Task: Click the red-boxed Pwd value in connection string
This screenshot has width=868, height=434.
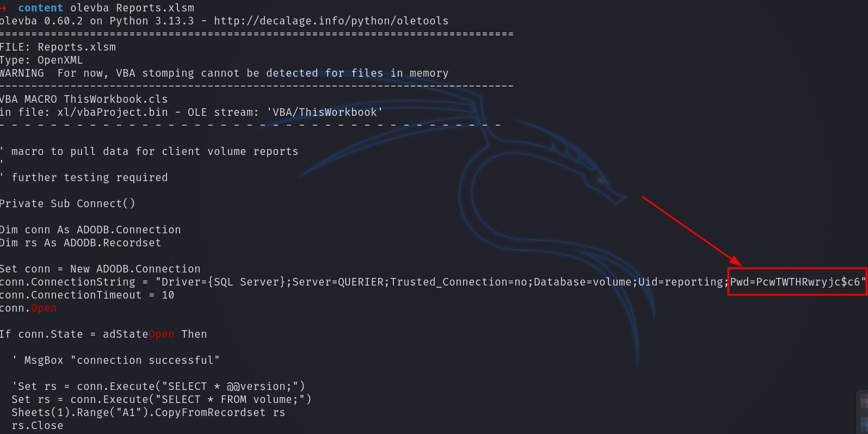Action: point(797,282)
